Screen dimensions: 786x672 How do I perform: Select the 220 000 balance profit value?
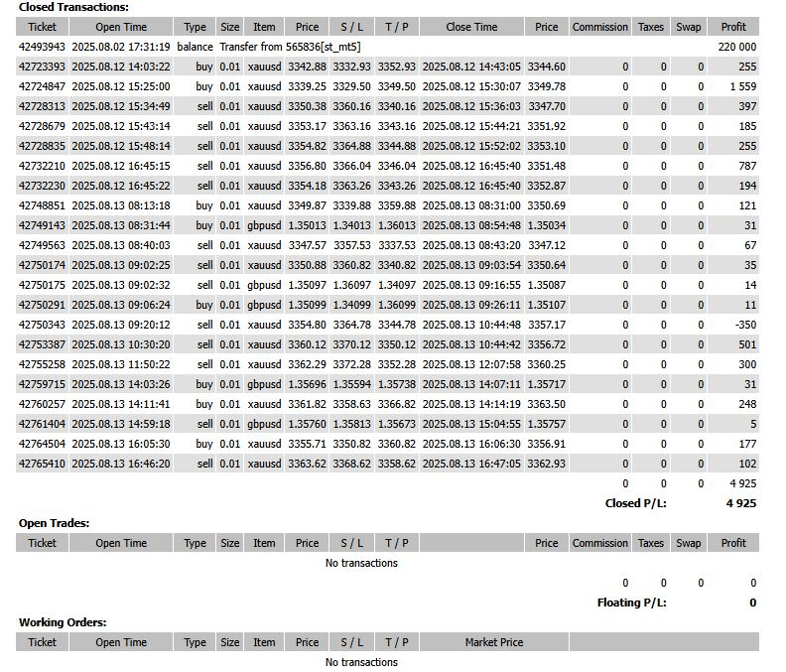click(x=736, y=47)
